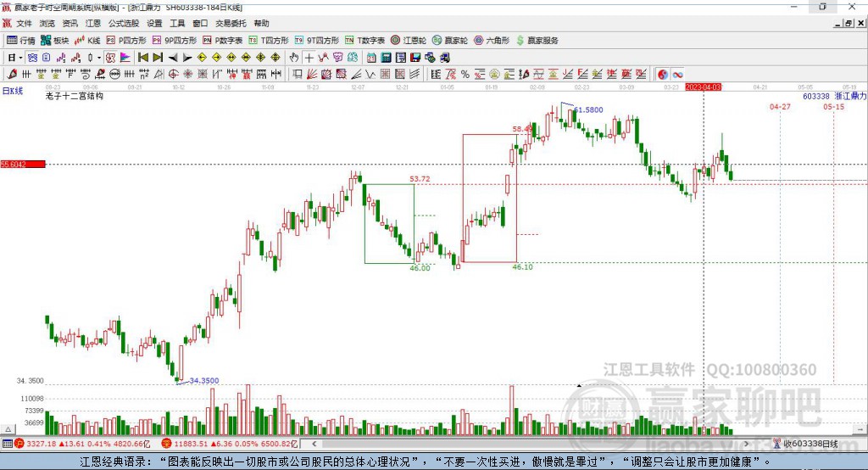
Task: Jump to last bar arrow icon
Action: (158, 58)
